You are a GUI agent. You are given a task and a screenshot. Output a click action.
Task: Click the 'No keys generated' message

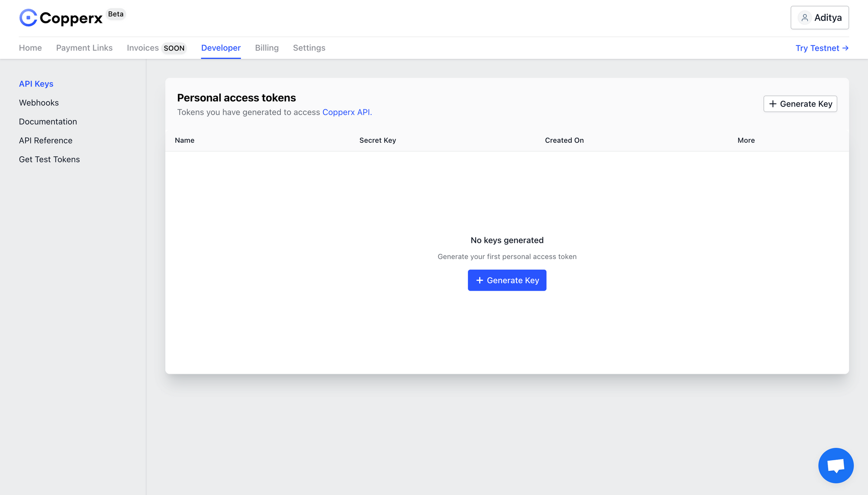(x=507, y=240)
